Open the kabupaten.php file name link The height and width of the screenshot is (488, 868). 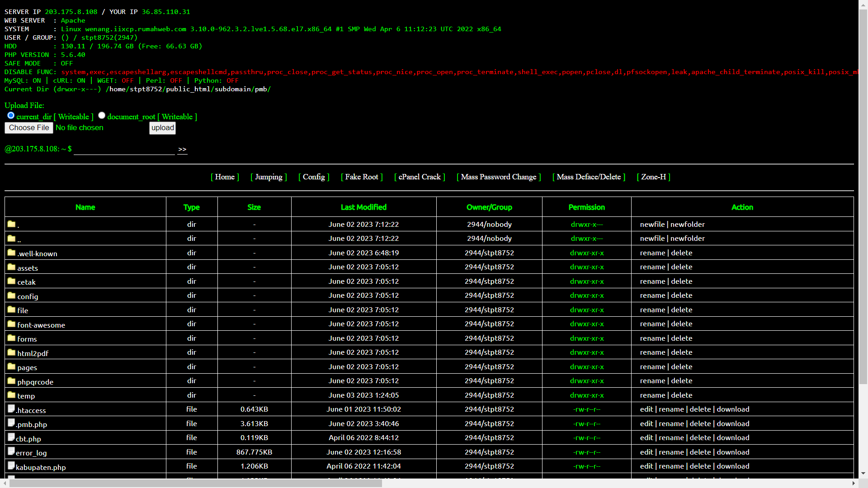[41, 468]
